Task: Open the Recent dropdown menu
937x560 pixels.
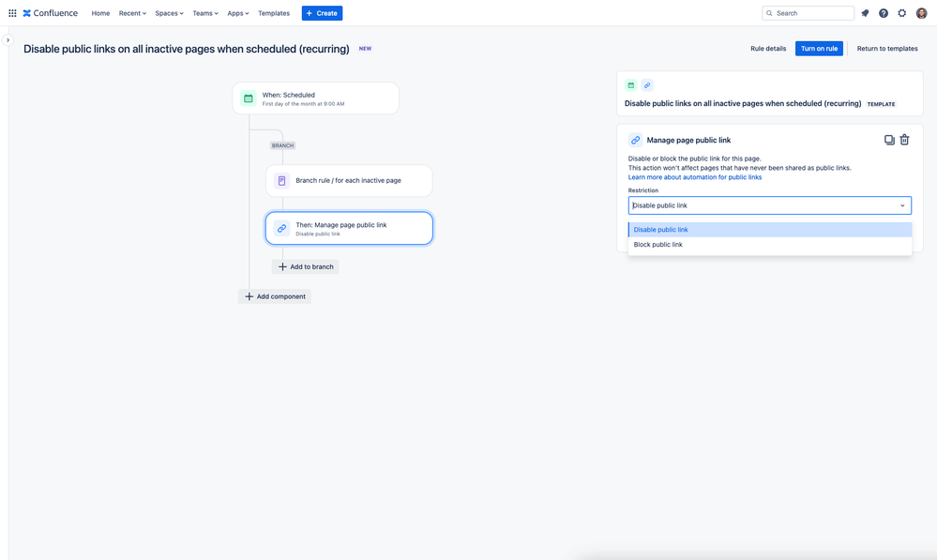Action: 132,13
